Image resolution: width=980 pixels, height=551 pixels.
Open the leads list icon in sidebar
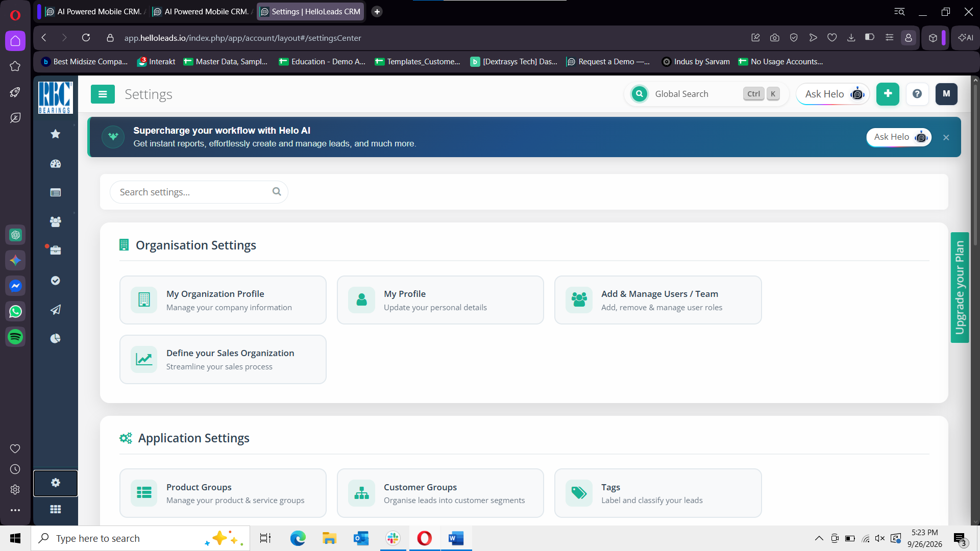click(x=56, y=192)
